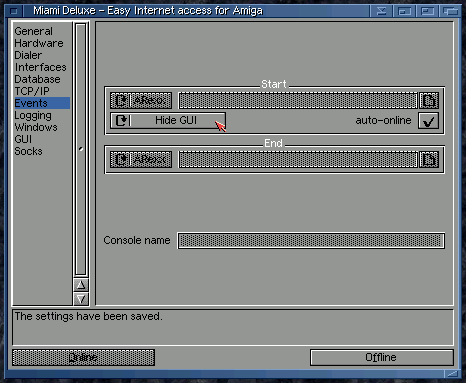The height and width of the screenshot is (383, 466).
Task: Click the Online button
Action: coord(83,357)
